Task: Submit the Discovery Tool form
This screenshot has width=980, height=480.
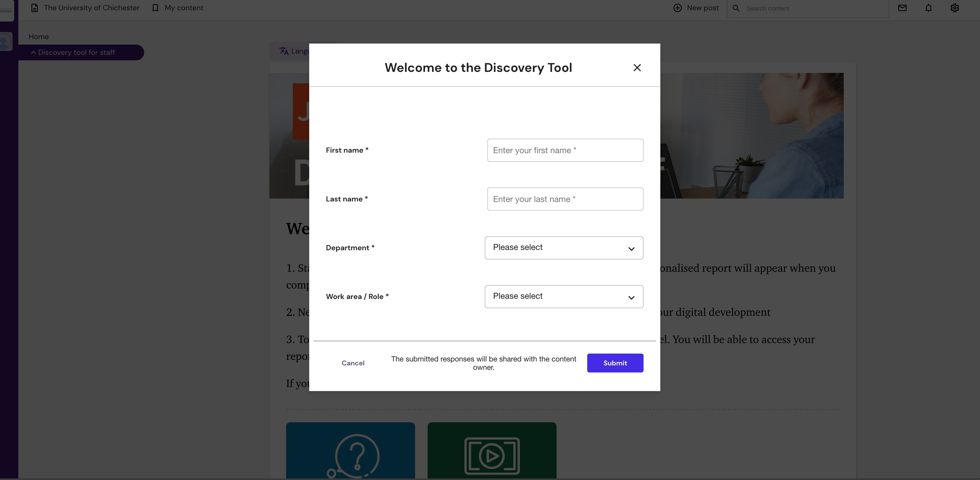Action: pos(615,363)
